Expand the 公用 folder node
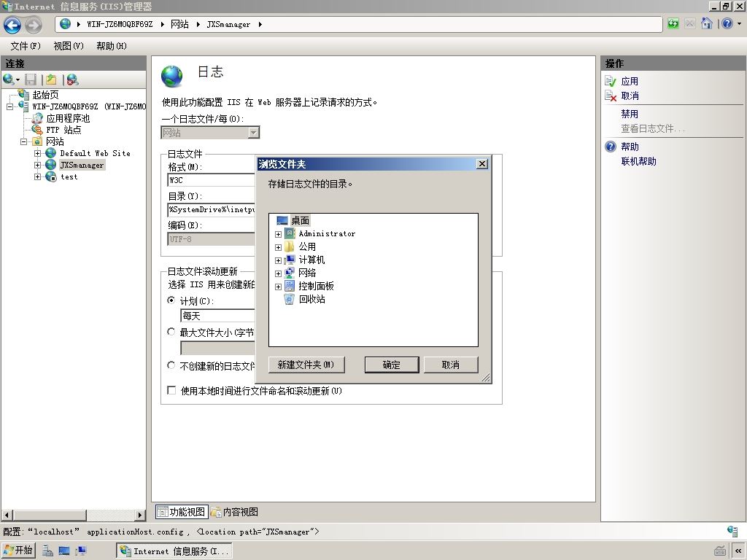 pyautogui.click(x=278, y=248)
